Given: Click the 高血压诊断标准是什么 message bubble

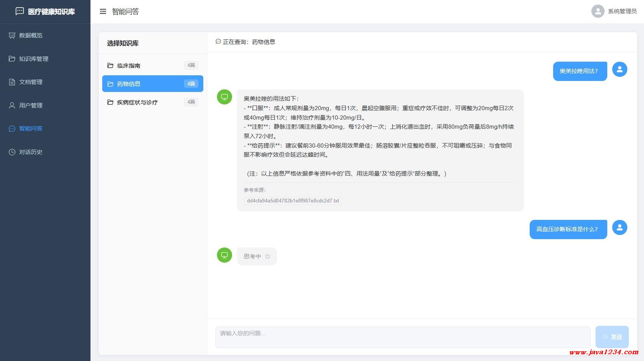Looking at the screenshot, I should [x=568, y=229].
